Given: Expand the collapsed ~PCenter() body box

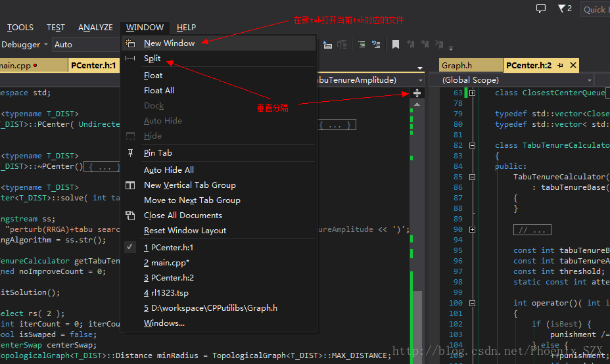Looking at the screenshot, I should pos(102,168).
